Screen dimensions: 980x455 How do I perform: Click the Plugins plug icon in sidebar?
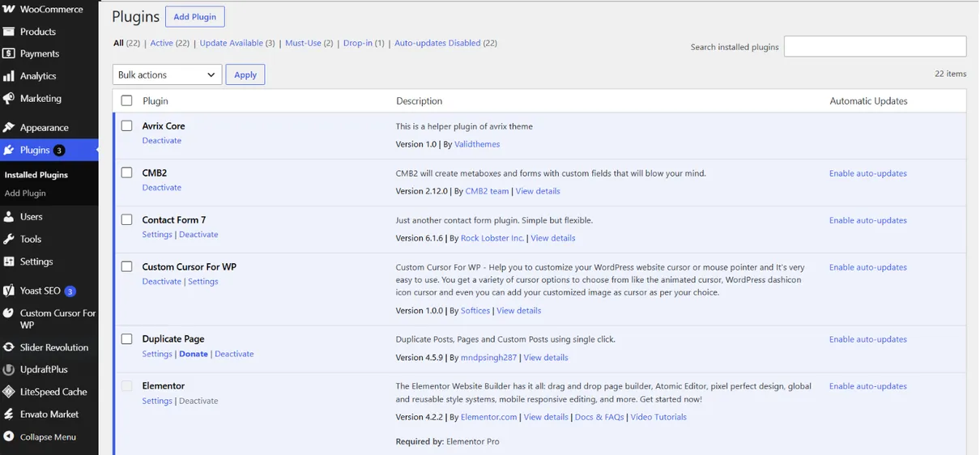[x=9, y=150]
